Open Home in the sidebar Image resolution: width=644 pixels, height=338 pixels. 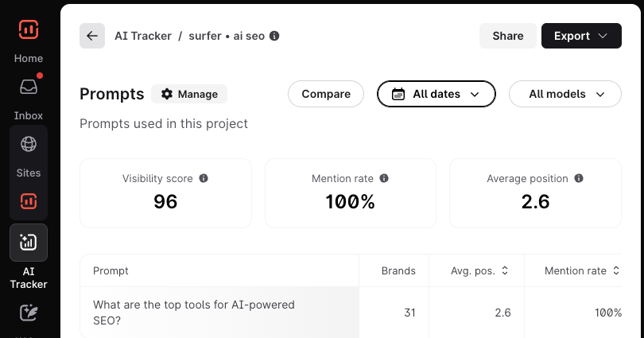click(29, 58)
